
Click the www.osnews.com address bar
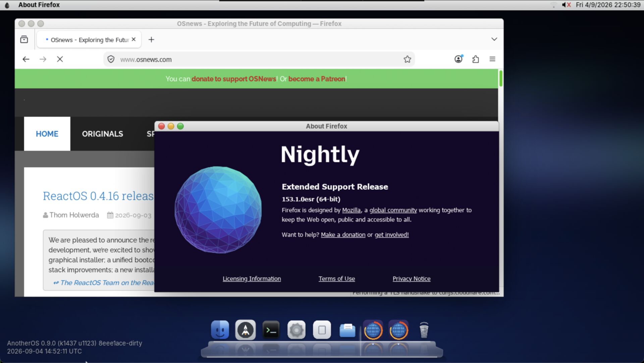(x=258, y=59)
